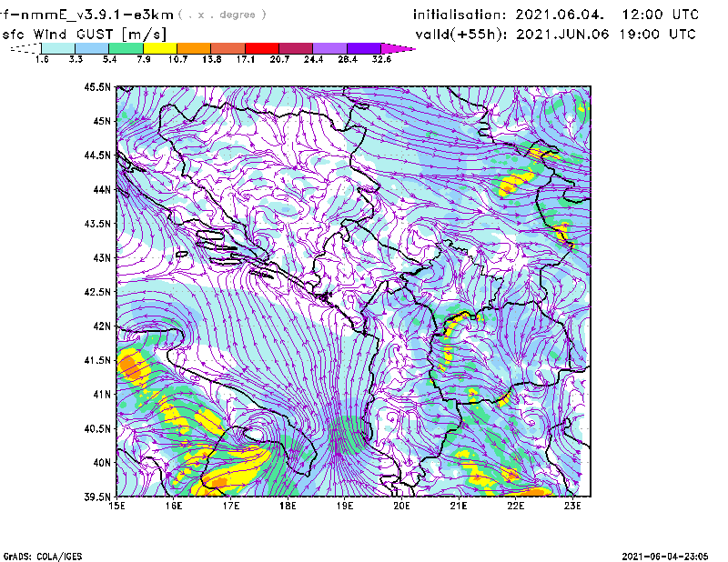Click the 'GrADS: COLA/IGES' credit text
728x562 pixels.
click(43, 557)
